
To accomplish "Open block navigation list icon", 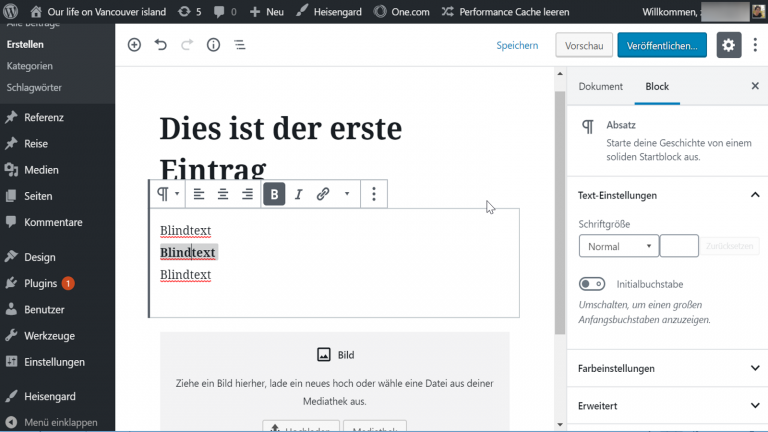I will pyautogui.click(x=240, y=45).
